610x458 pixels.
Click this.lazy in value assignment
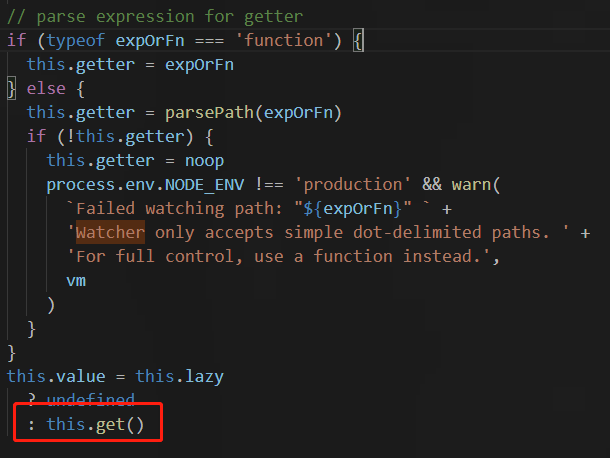(179, 377)
